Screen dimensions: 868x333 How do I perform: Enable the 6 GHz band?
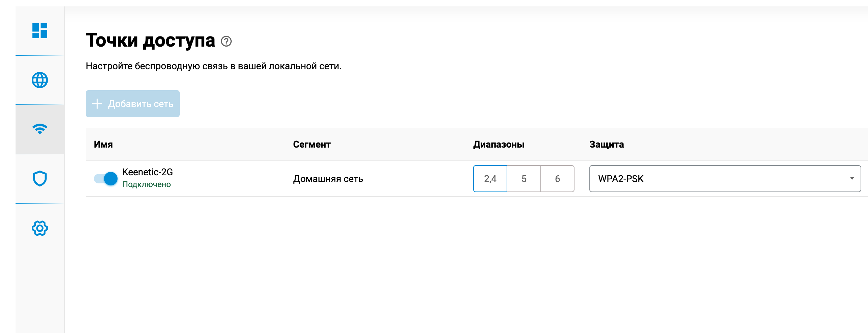click(x=557, y=179)
